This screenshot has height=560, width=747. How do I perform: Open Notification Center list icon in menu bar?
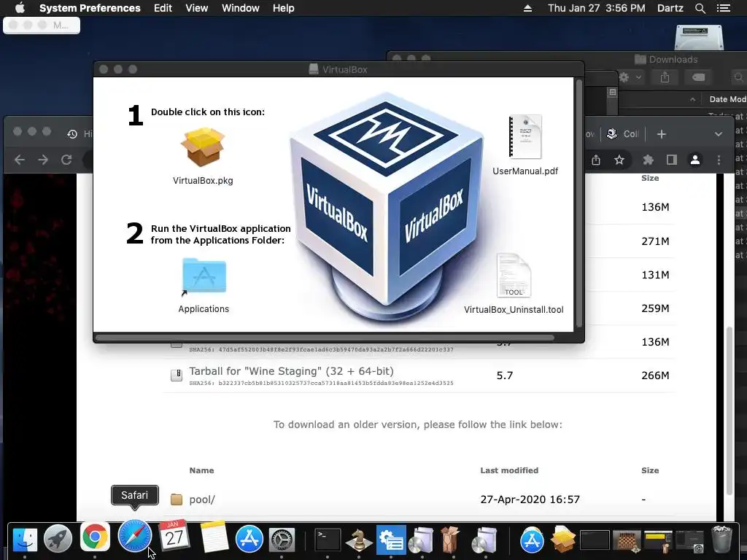(x=723, y=8)
